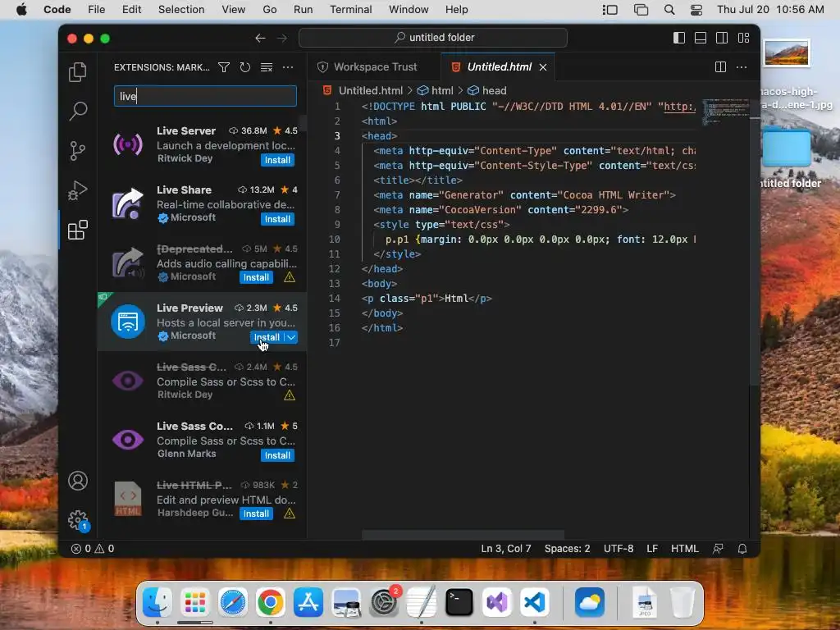Install Live Server extension

click(277, 160)
